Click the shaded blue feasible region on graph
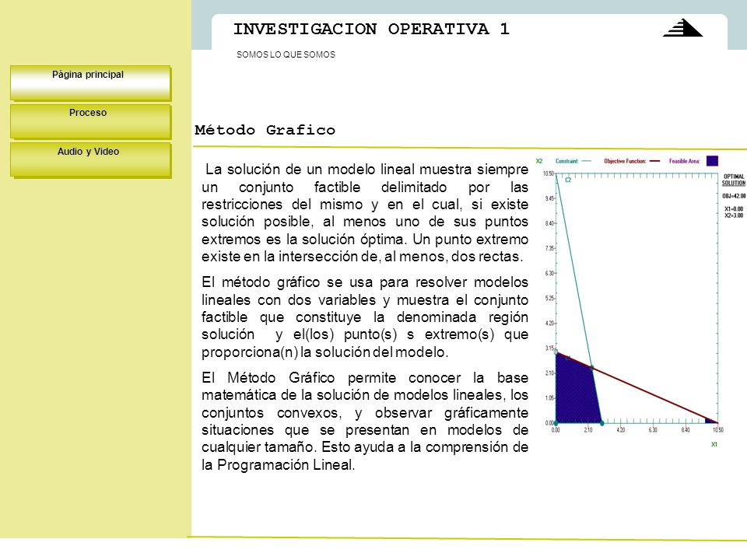This screenshot has width=747, height=560. click(576, 393)
